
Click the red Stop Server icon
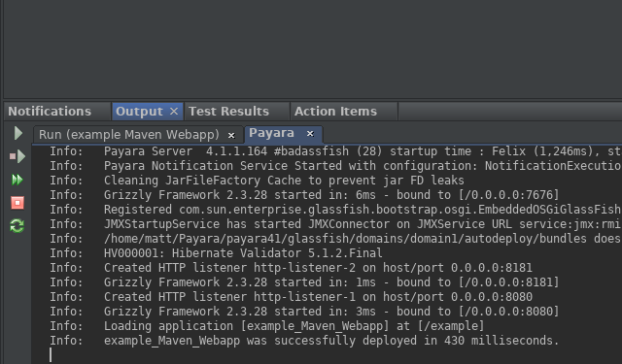(17, 203)
